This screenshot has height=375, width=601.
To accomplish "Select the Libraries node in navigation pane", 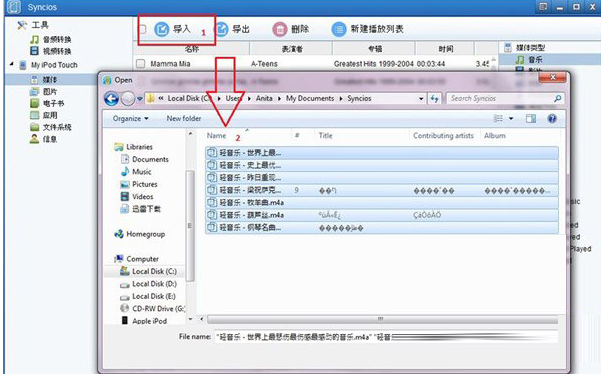I will (133, 147).
